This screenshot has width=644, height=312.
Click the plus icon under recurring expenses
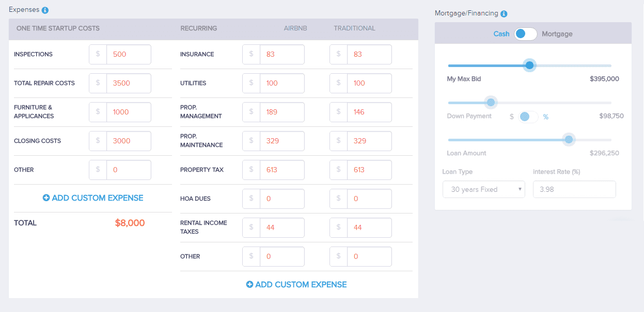tap(249, 285)
